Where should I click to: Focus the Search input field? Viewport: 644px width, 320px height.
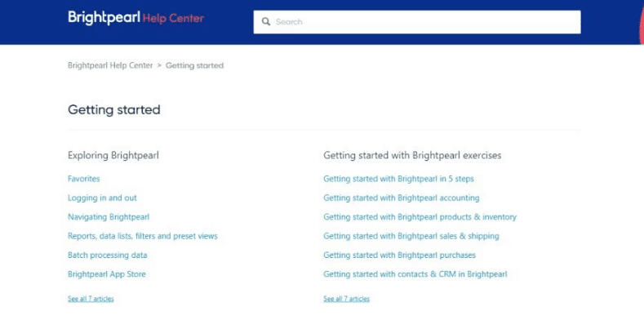pyautogui.click(x=417, y=22)
